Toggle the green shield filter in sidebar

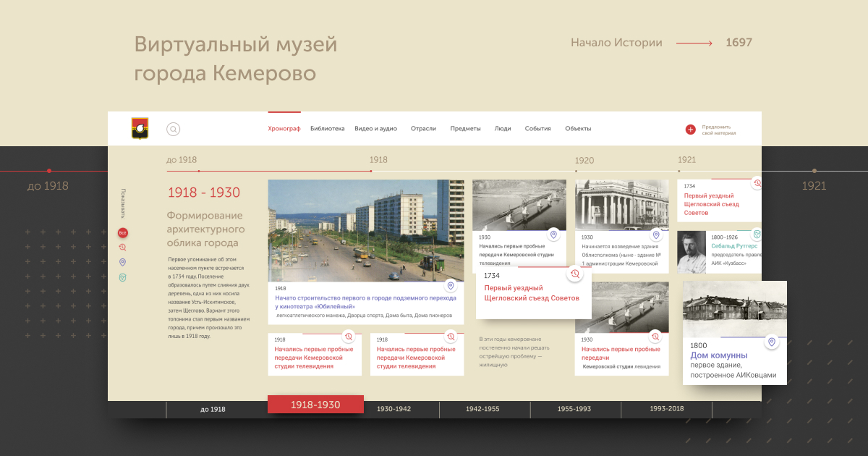pos(123,278)
